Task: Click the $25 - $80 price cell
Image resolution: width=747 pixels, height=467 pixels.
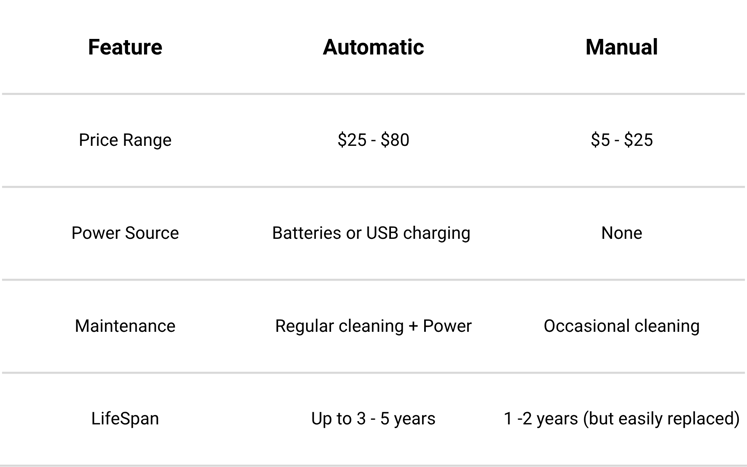Action: click(373, 140)
